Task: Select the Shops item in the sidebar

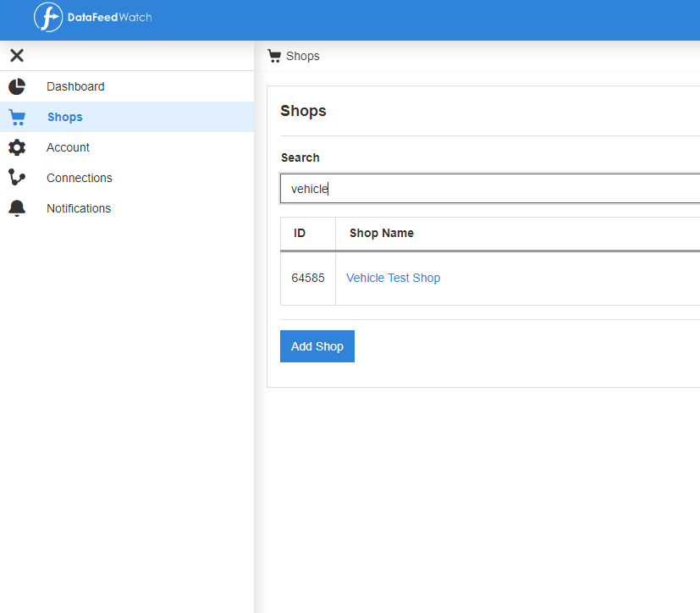Action: 64,117
